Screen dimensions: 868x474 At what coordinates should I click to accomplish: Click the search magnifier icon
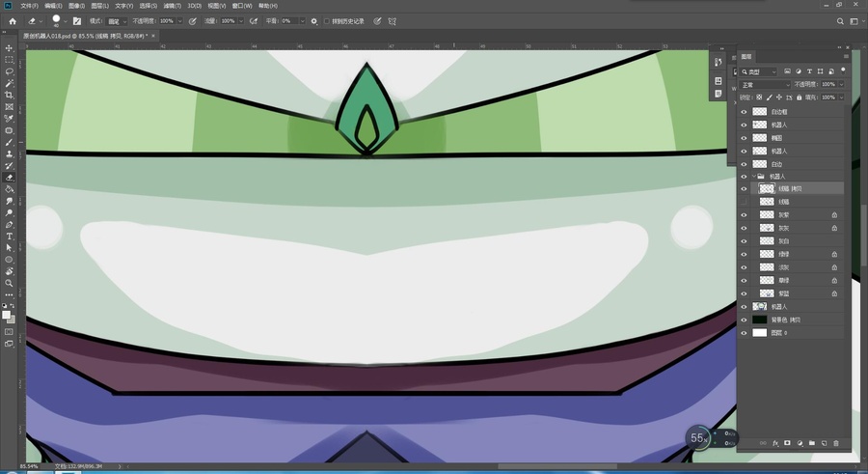coord(840,21)
